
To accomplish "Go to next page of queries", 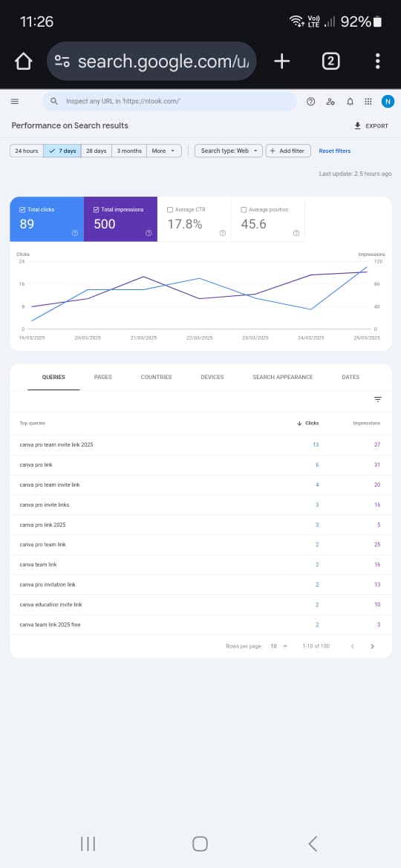I will coord(372,646).
